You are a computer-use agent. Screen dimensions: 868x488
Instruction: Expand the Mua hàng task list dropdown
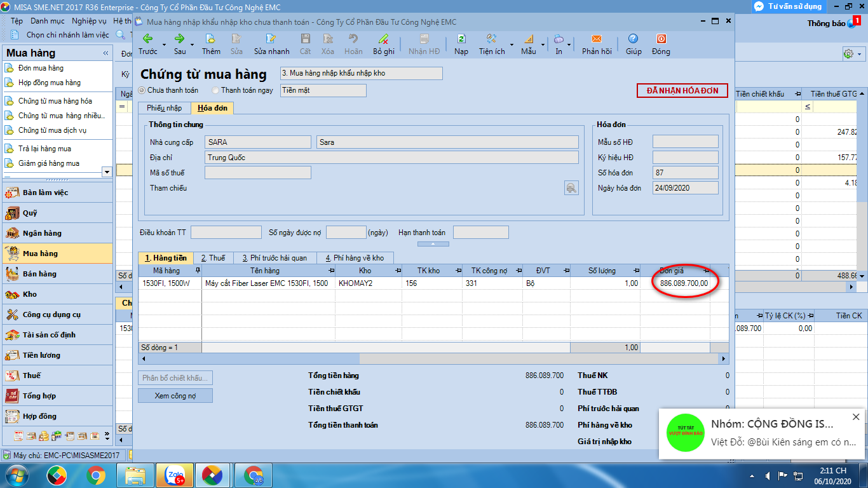[x=106, y=172]
